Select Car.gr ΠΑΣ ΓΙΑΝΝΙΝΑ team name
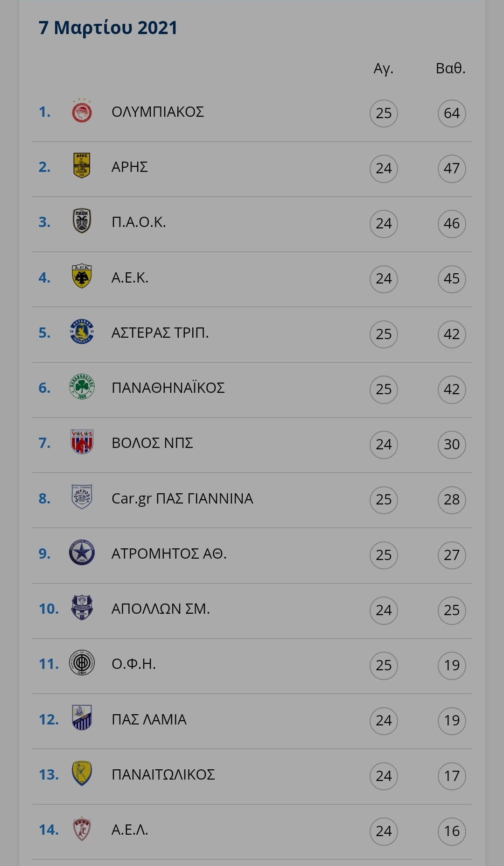The height and width of the screenshot is (866, 504). coord(182,498)
